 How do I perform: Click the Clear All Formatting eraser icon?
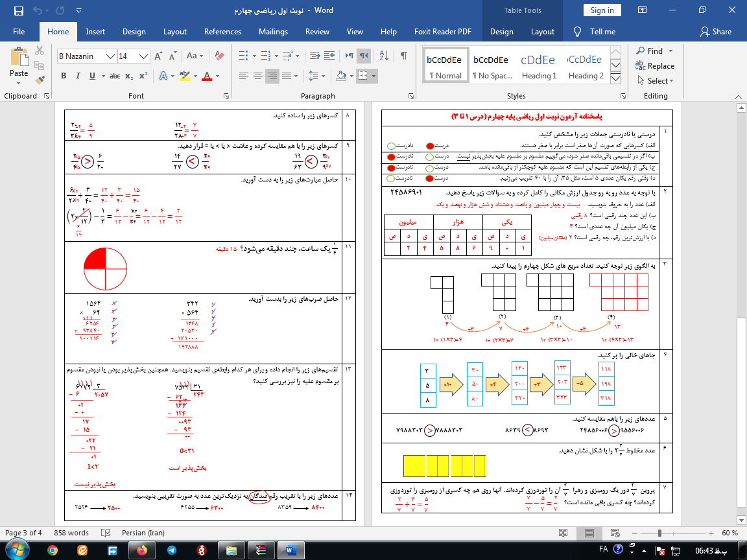219,56
